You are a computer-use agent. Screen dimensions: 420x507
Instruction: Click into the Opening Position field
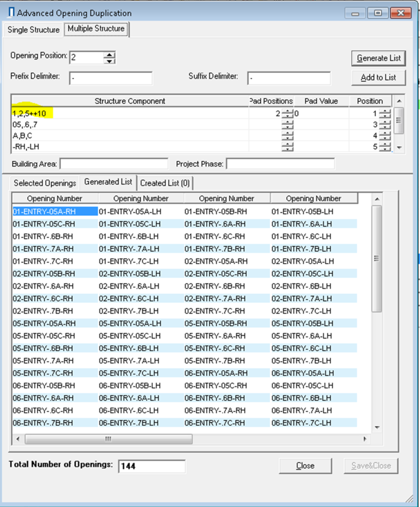coord(87,58)
